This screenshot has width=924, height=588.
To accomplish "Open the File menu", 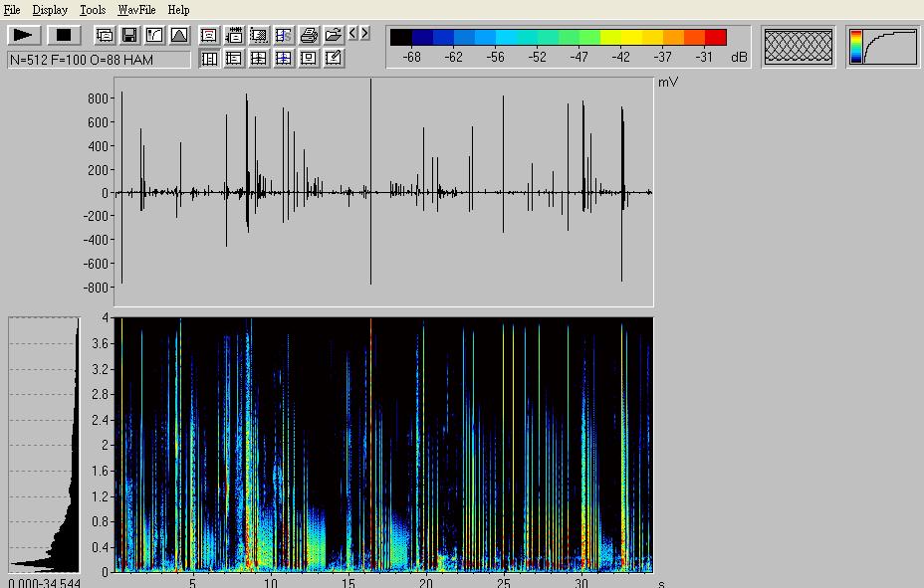I will click(12, 9).
